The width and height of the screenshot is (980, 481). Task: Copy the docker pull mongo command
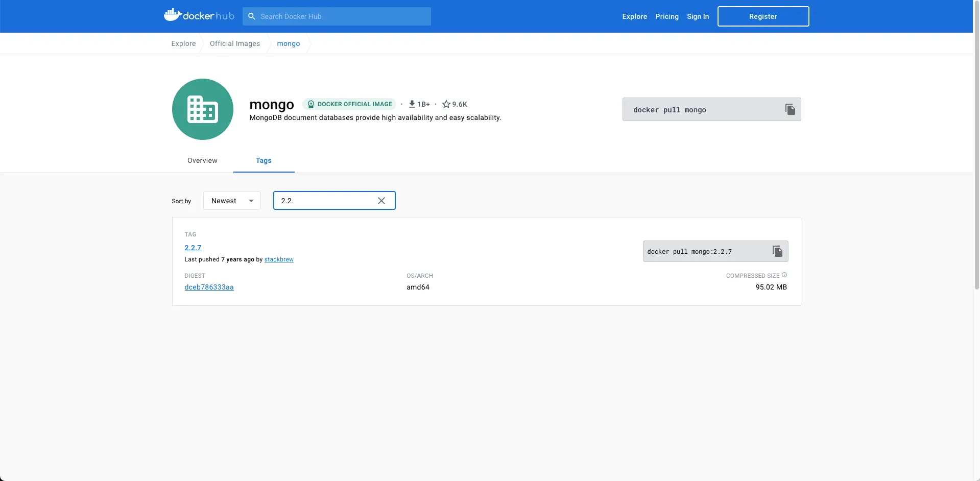click(x=790, y=109)
